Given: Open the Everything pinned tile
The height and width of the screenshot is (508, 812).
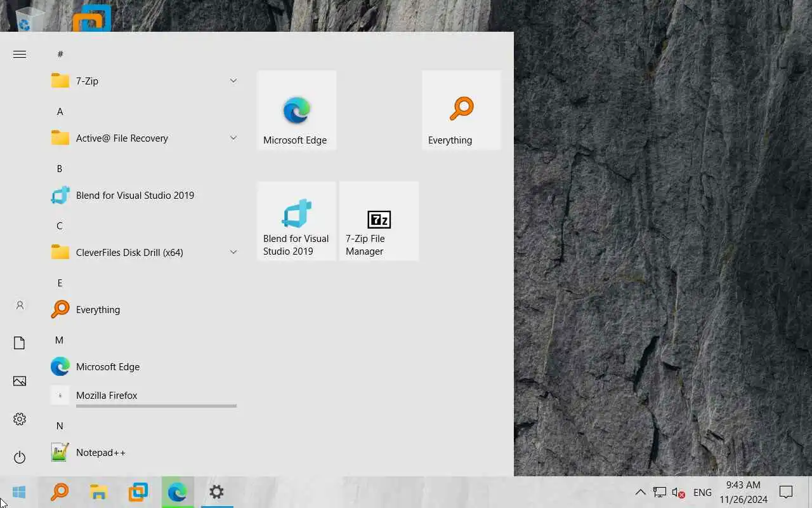Looking at the screenshot, I should (x=461, y=110).
